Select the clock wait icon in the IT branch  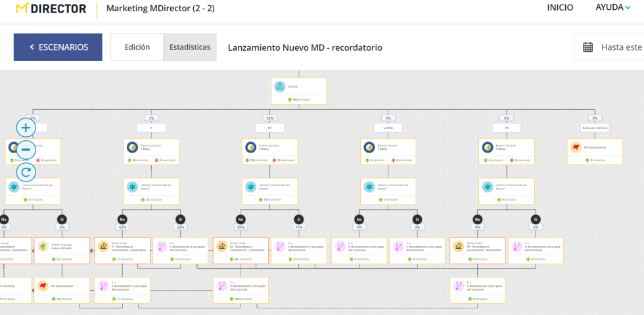tap(132, 147)
